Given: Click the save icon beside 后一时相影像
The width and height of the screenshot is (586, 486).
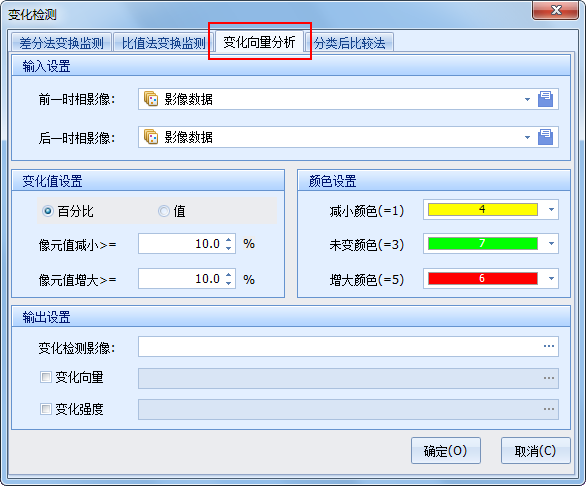Looking at the screenshot, I should click(x=545, y=137).
